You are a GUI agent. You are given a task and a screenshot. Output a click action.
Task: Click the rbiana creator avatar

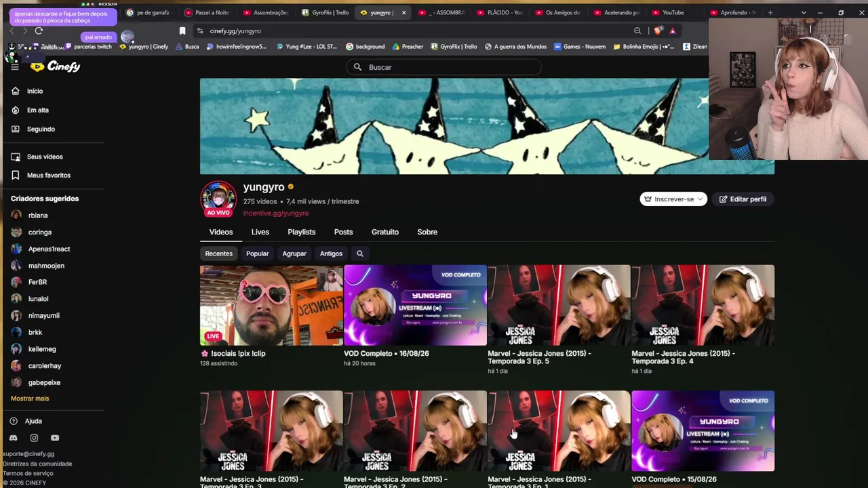pyautogui.click(x=16, y=216)
